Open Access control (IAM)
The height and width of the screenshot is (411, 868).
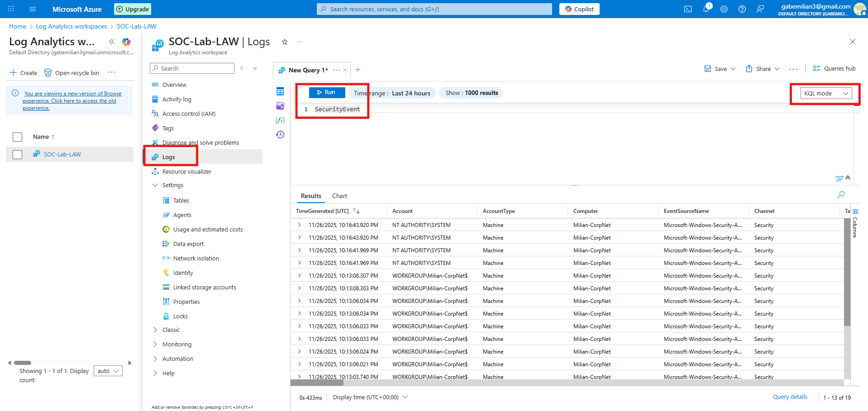pyautogui.click(x=189, y=113)
